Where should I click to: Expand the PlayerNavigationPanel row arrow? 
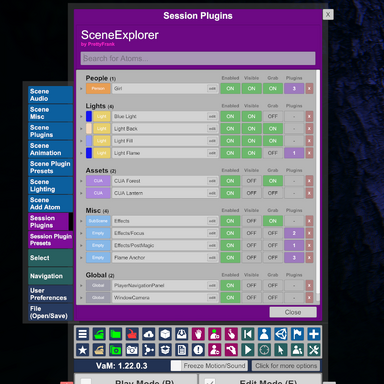coord(81,286)
